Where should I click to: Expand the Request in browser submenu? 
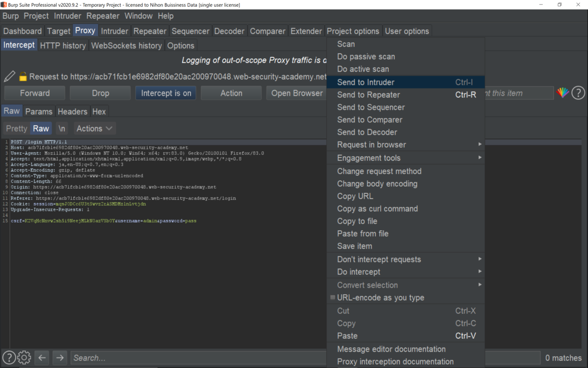pos(406,145)
